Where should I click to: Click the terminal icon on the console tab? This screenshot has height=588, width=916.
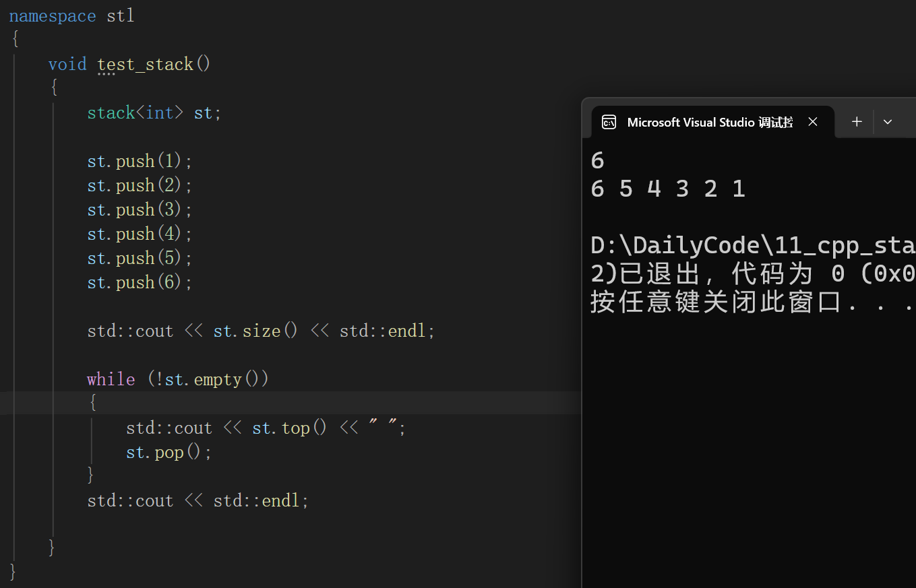click(609, 122)
